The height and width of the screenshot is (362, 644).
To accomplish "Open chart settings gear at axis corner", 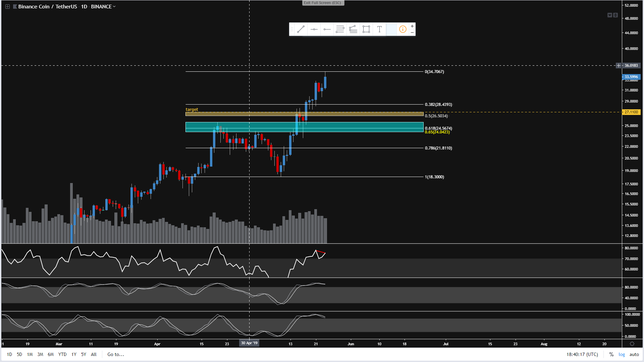I will tap(632, 344).
